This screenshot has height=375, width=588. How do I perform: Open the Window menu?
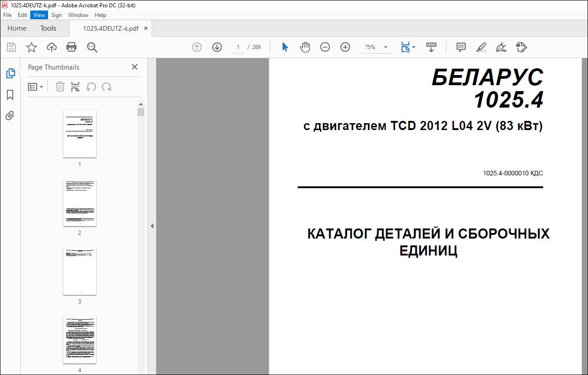pos(78,15)
